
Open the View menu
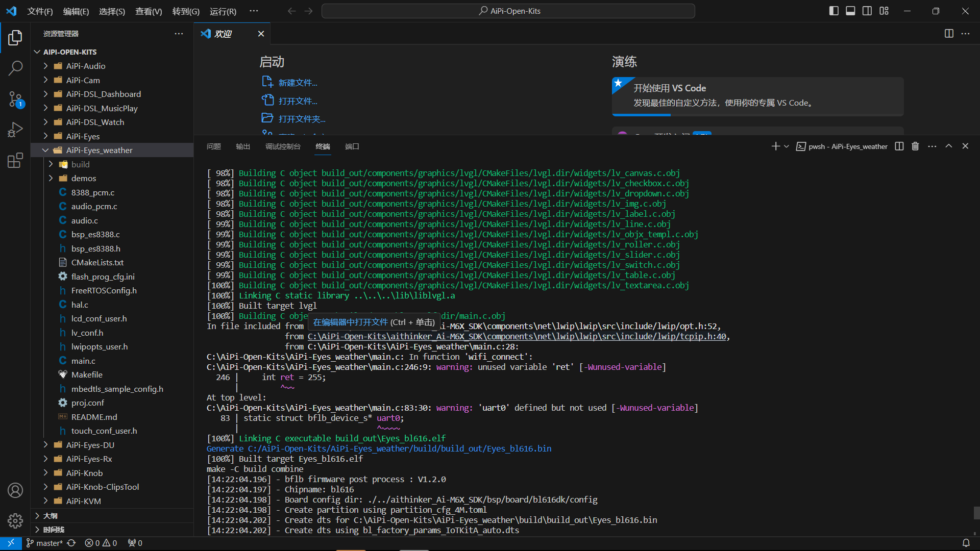tap(149, 11)
